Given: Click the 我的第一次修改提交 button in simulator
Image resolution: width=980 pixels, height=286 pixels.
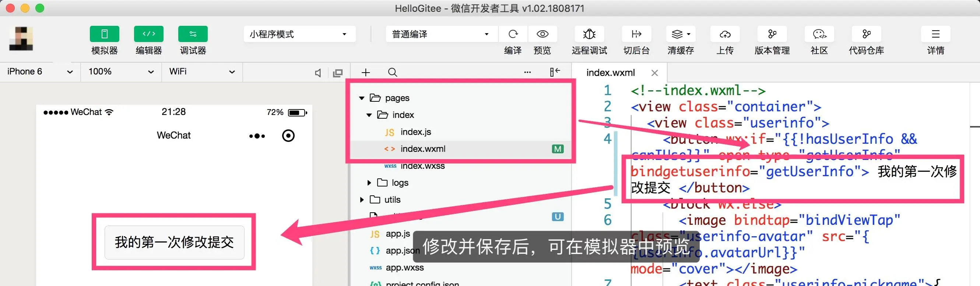Looking at the screenshot, I should [x=174, y=242].
